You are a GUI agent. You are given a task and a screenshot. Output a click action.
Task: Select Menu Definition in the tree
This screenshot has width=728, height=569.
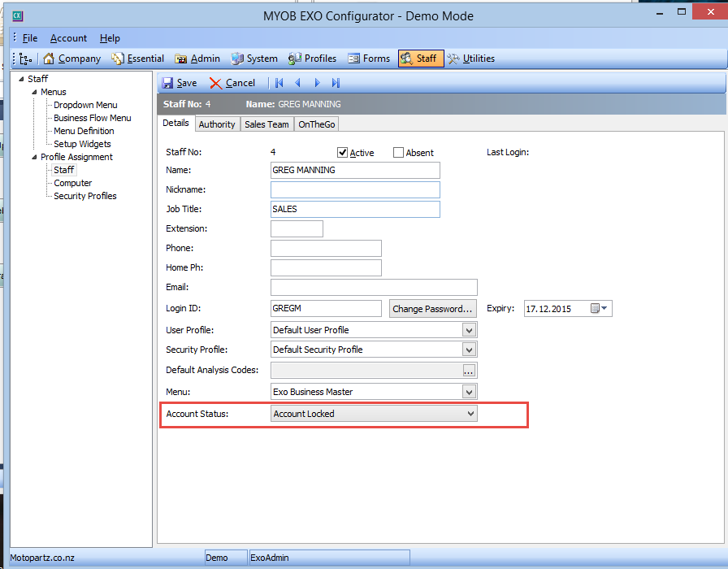point(84,131)
